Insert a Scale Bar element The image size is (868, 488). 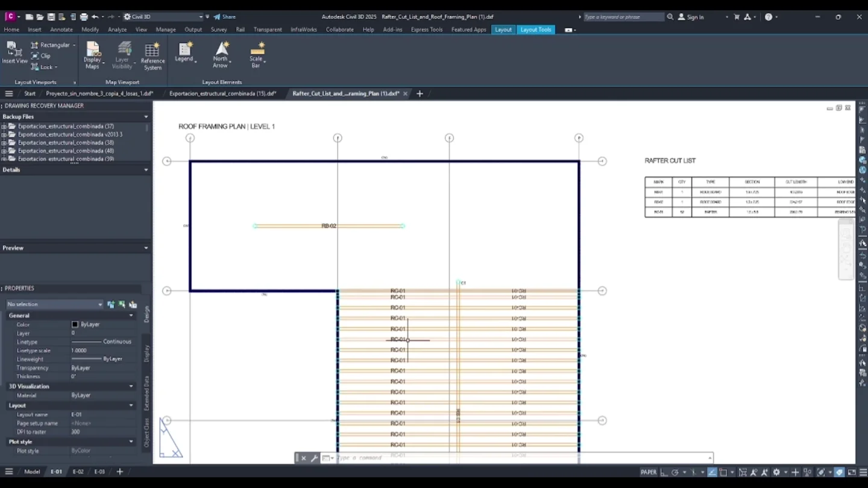[257, 54]
